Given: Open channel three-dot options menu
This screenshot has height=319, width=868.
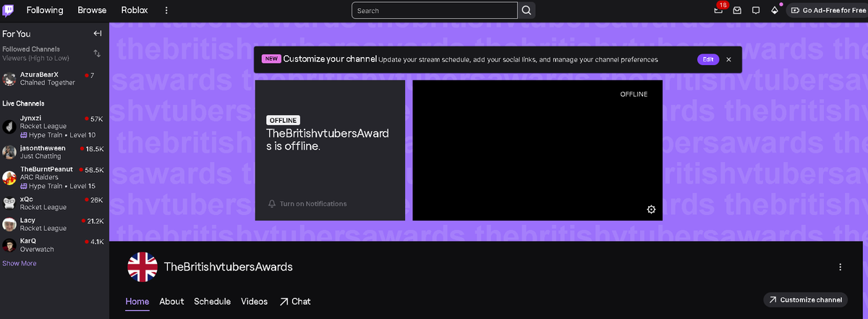Looking at the screenshot, I should click(840, 267).
